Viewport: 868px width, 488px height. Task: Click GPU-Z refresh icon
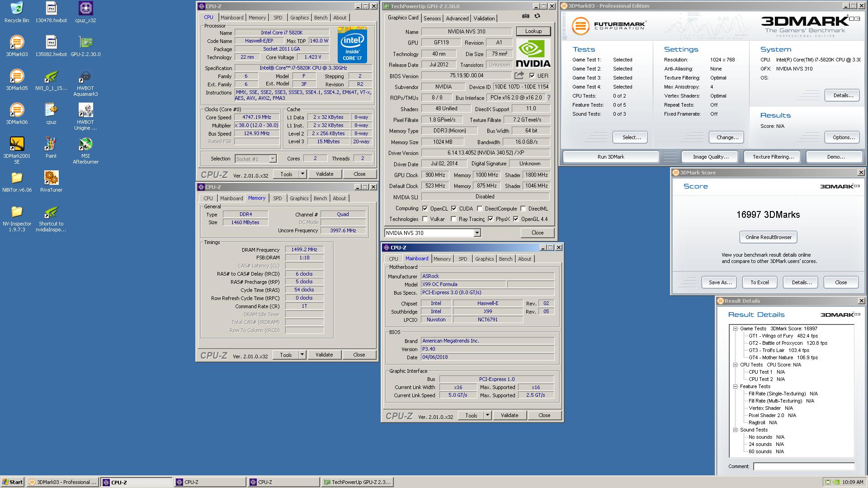click(x=537, y=16)
